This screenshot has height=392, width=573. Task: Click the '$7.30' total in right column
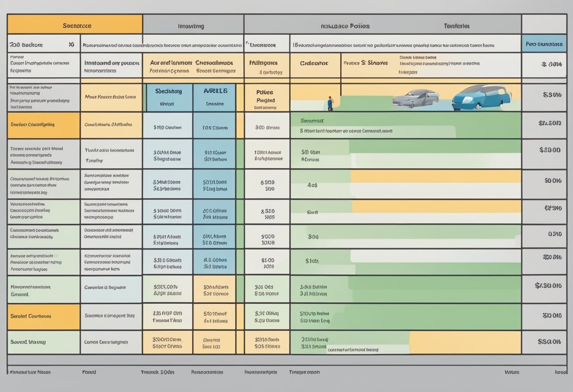548,286
